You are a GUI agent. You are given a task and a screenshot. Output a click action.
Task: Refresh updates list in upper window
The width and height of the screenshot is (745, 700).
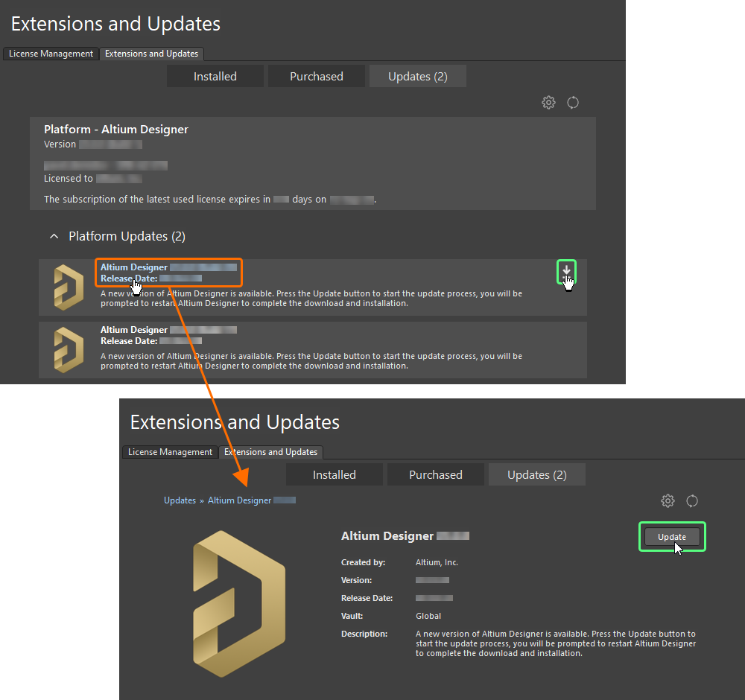tap(573, 102)
